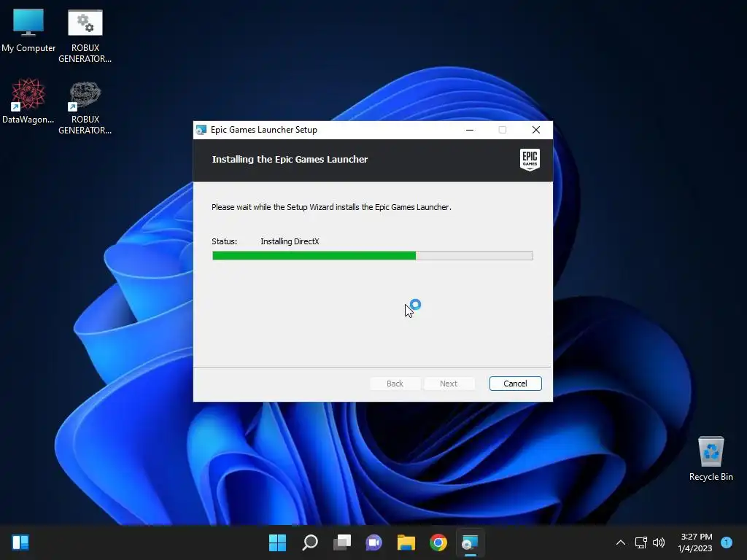The height and width of the screenshot is (560, 747).
Task: Open the Recycle Bin
Action: pyautogui.click(x=711, y=458)
